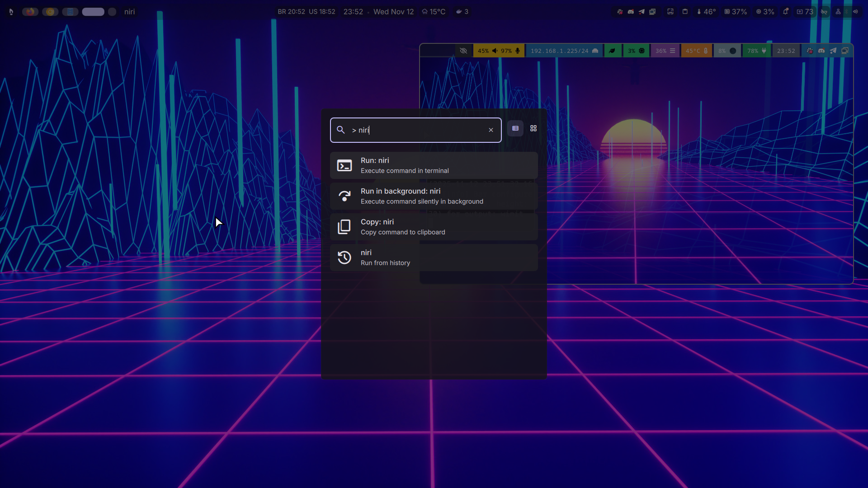Screen dimensions: 868x488
Task: Click the network icon in top bar
Action: [838, 12]
